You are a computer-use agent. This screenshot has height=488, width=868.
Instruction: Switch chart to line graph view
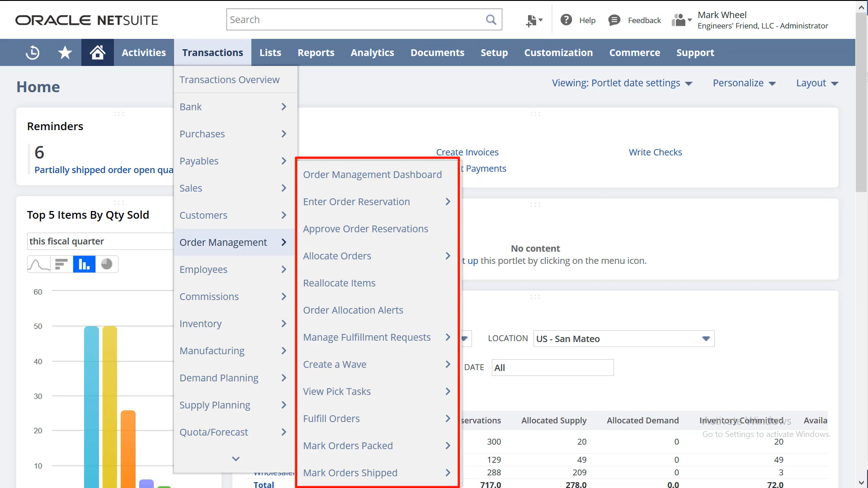[x=38, y=264]
